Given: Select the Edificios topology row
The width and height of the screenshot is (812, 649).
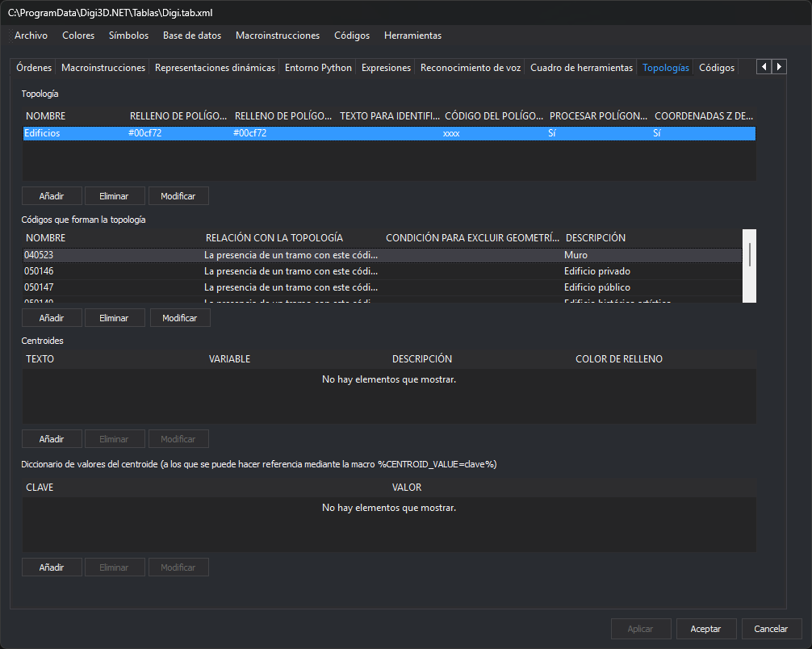Looking at the screenshot, I should click(389, 133).
